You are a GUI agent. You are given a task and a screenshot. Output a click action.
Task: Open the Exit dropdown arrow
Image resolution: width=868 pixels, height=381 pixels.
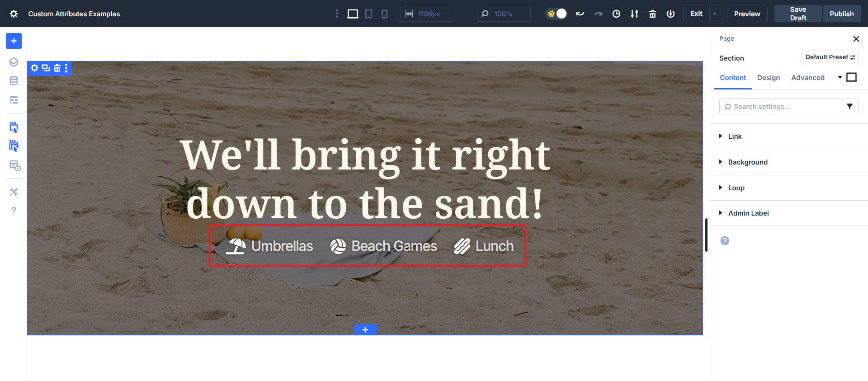715,14
